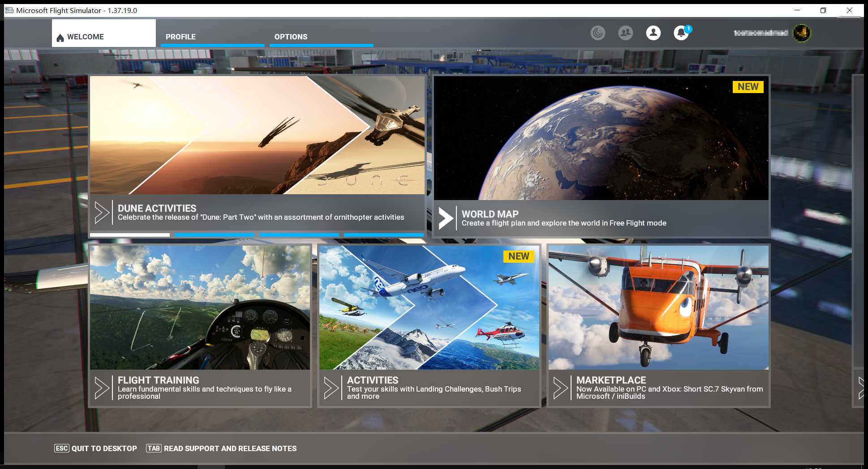This screenshot has width=868, height=469.
Task: Open the Flight Training glider image
Action: point(200,307)
